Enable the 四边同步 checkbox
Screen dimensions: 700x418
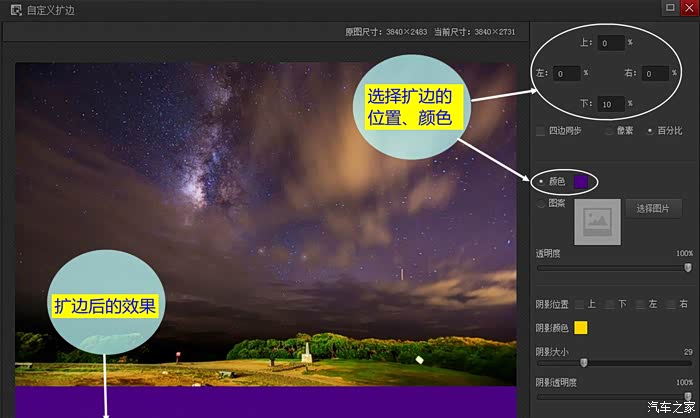coord(541,131)
